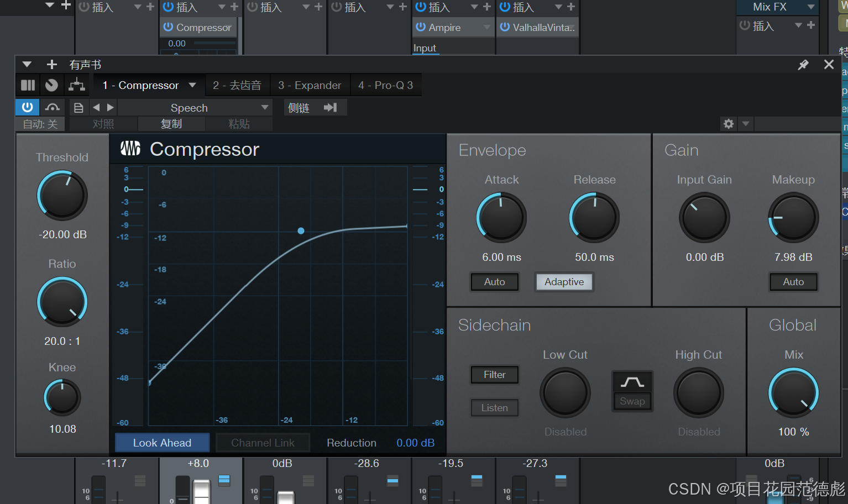Switch to the 3 - Expander tab
The image size is (848, 504).
310,85
